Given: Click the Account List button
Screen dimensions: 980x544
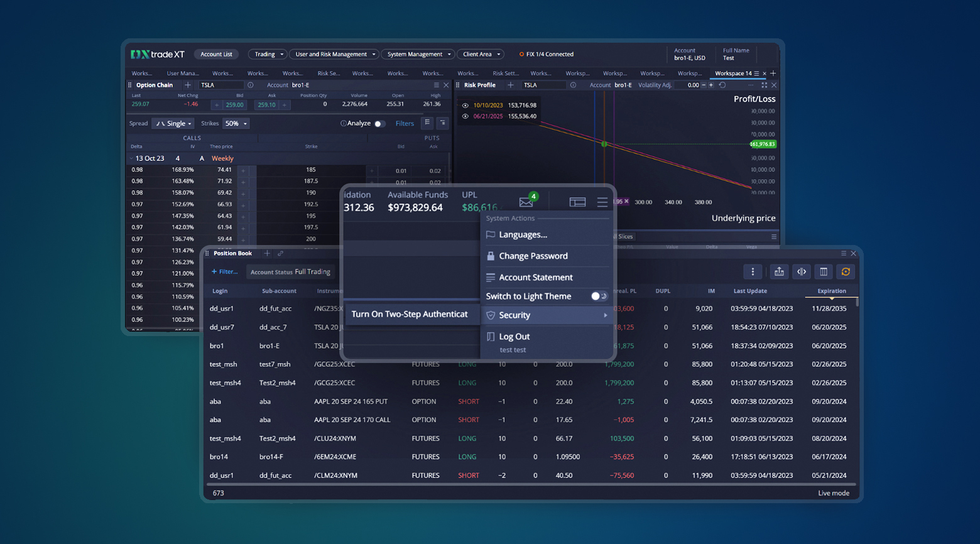Looking at the screenshot, I should 216,54.
